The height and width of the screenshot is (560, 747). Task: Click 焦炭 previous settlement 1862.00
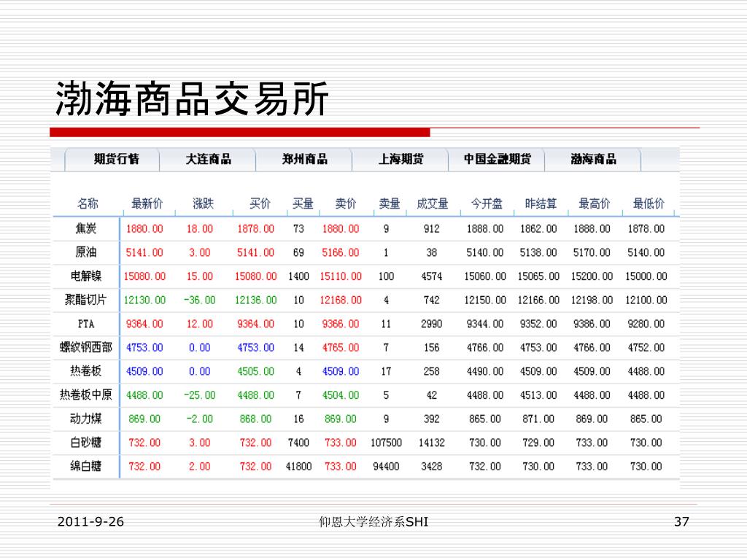pyautogui.click(x=538, y=229)
